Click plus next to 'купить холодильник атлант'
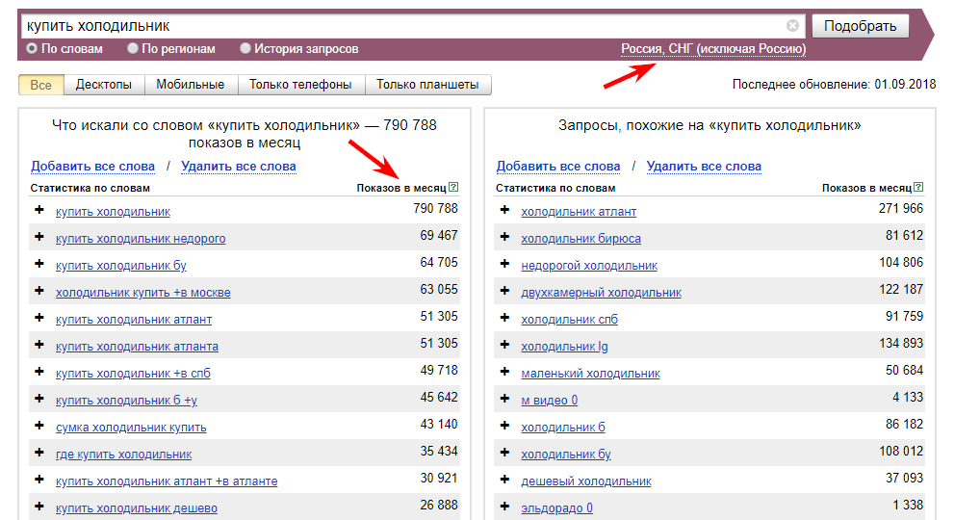The image size is (980, 520). [x=39, y=317]
